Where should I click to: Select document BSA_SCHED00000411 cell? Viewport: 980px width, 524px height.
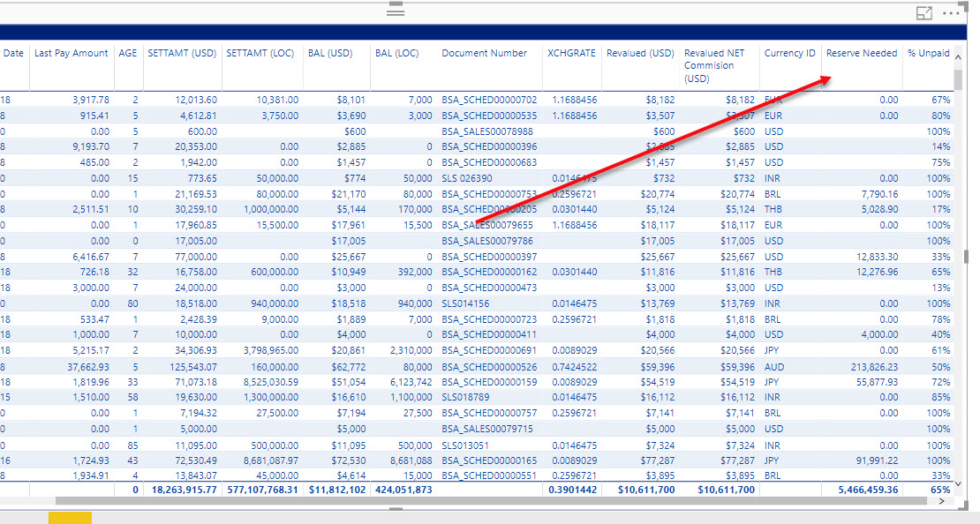point(489,334)
